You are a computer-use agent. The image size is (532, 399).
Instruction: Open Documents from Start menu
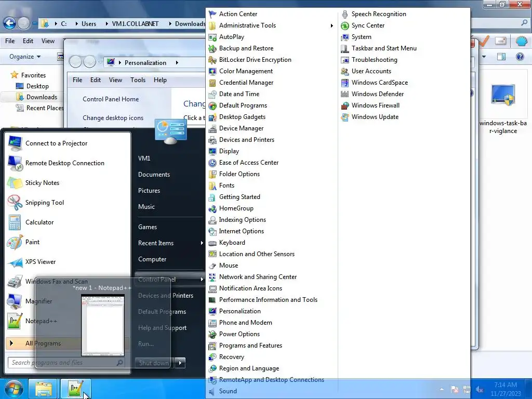click(154, 175)
